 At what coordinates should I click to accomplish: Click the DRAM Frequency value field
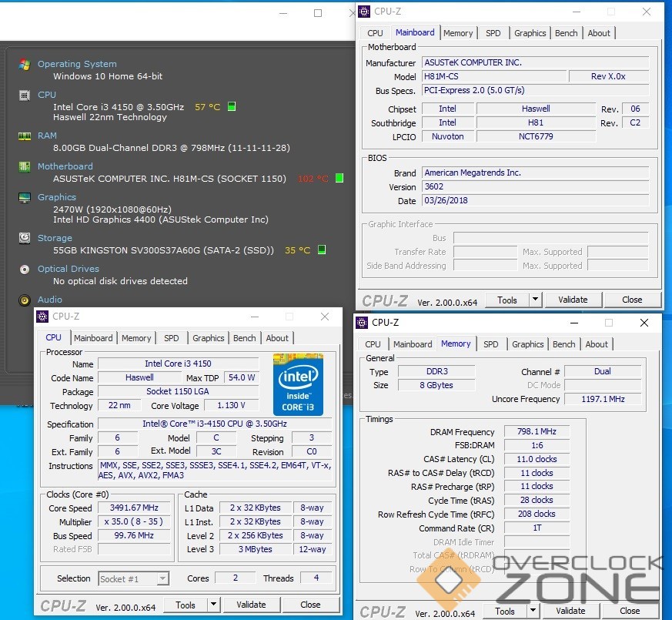537,432
